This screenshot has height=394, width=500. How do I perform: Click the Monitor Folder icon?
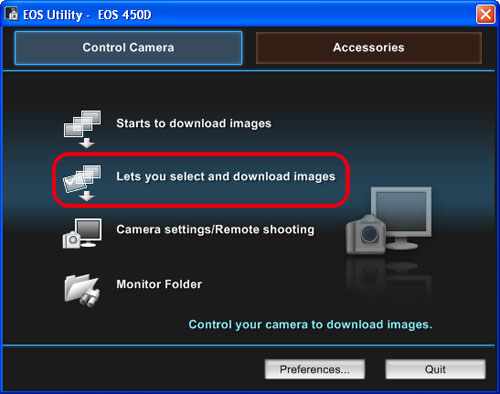(x=82, y=290)
